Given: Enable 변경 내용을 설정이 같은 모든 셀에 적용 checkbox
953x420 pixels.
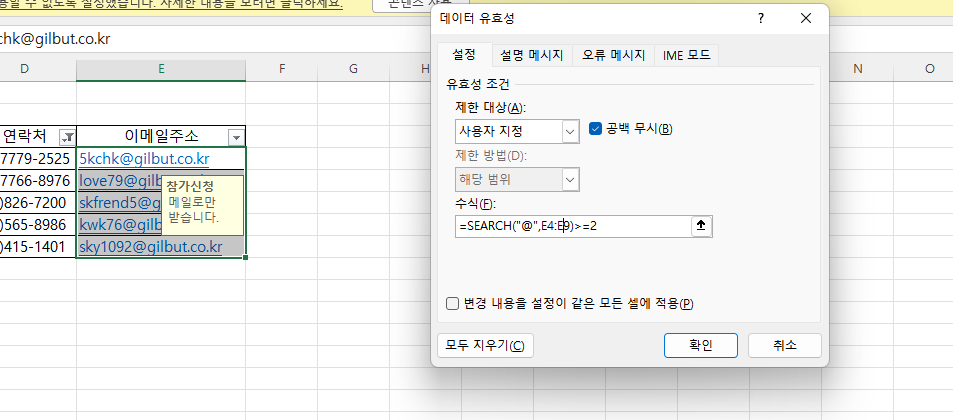Looking at the screenshot, I should (453, 304).
